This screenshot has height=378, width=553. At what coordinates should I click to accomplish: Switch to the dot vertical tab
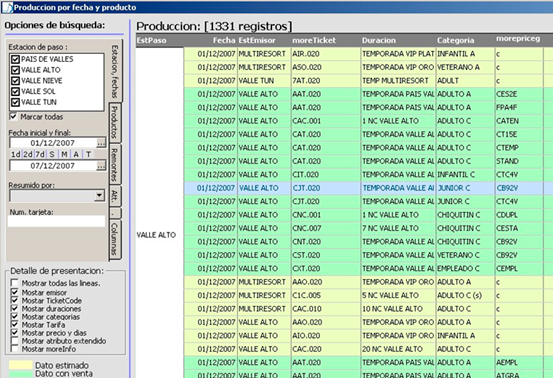pos(114,213)
